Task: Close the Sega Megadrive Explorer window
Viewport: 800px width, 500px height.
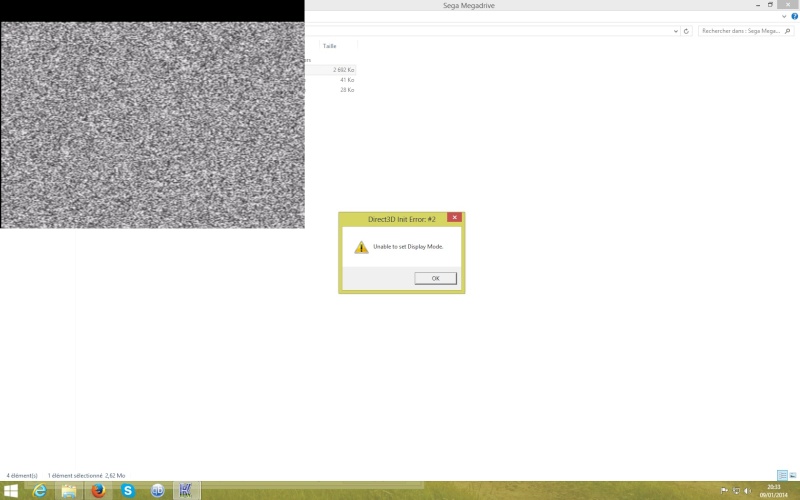Action: coord(788,5)
